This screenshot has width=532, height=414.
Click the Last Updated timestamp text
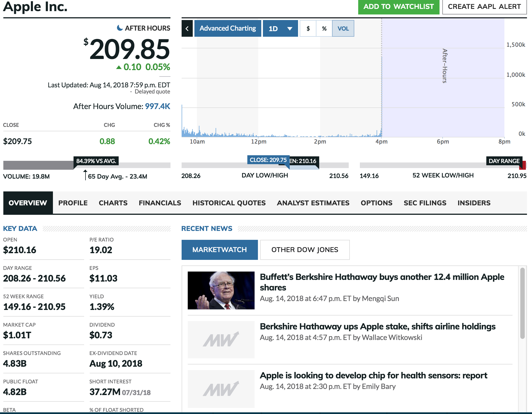pyautogui.click(x=109, y=85)
